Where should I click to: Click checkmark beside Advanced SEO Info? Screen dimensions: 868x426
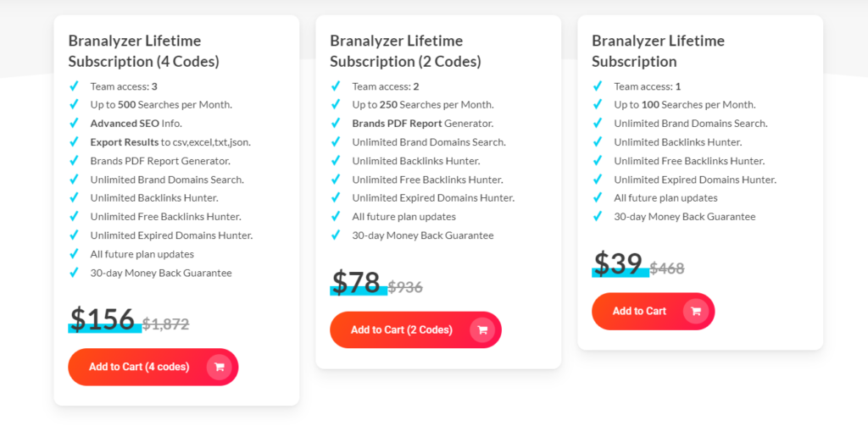tap(75, 124)
